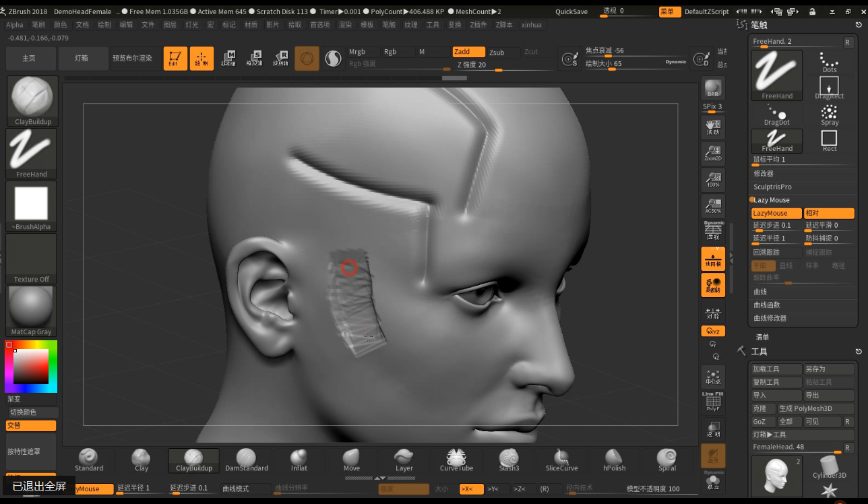Choose the Slash3 brush
868x504 pixels.
509,460
